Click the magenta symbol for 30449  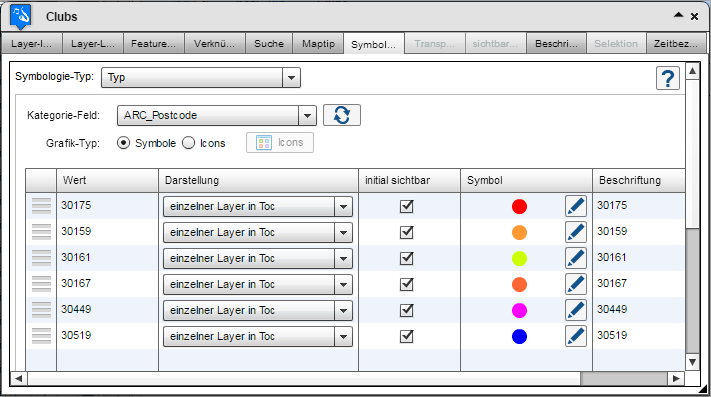tap(519, 310)
